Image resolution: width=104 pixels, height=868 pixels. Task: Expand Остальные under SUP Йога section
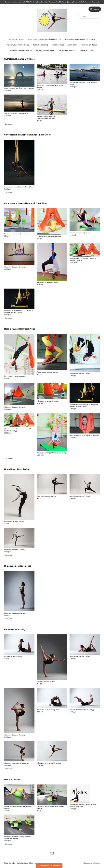[x=9, y=124]
